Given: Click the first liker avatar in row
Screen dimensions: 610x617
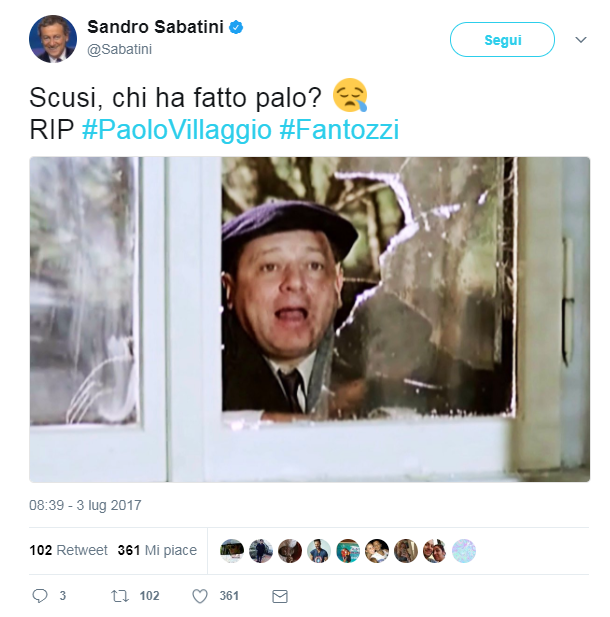Looking at the screenshot, I should (x=232, y=550).
